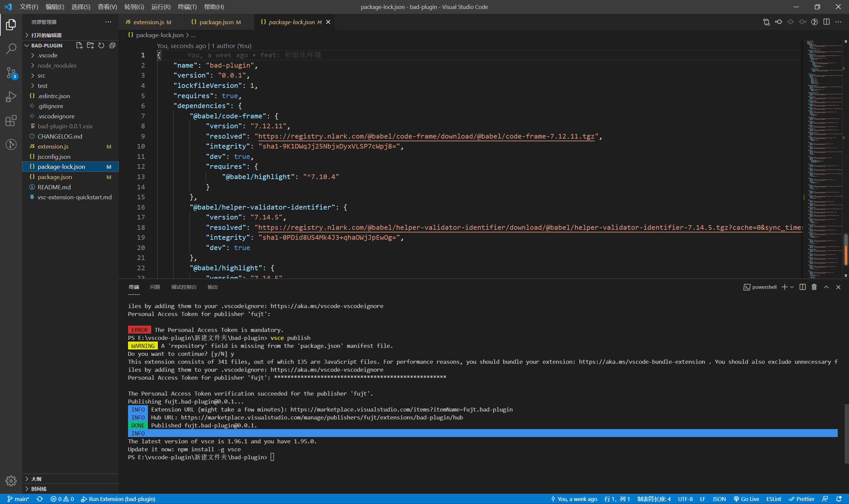Switch to the package.json editor tab
The image size is (849, 504).
point(216,22)
